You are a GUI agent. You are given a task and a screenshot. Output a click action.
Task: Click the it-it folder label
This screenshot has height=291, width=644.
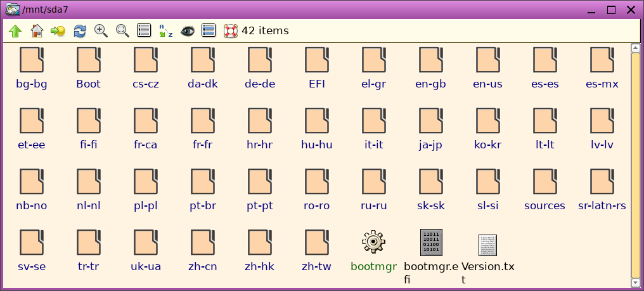[374, 145]
